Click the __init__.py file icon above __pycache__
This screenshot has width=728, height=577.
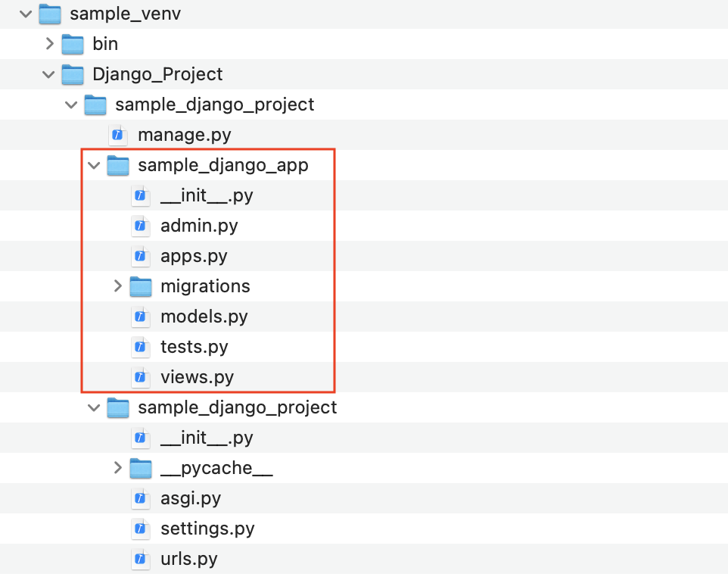tap(141, 438)
